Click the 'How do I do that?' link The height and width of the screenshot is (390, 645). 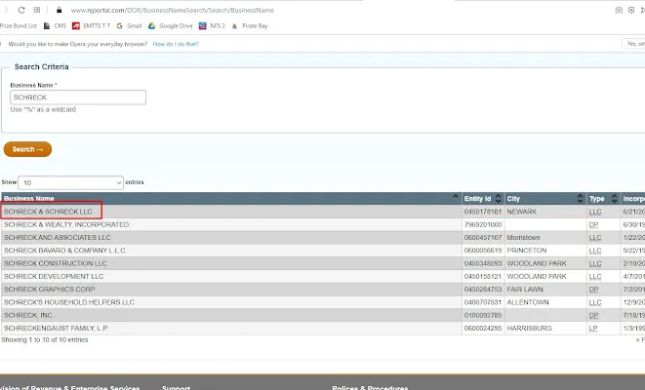point(176,44)
